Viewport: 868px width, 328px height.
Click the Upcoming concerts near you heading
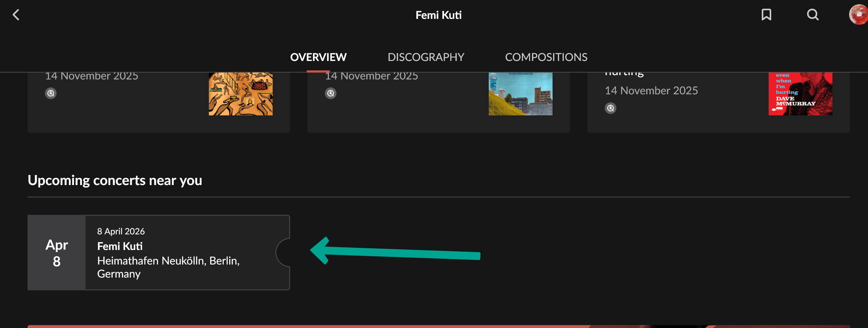(115, 180)
